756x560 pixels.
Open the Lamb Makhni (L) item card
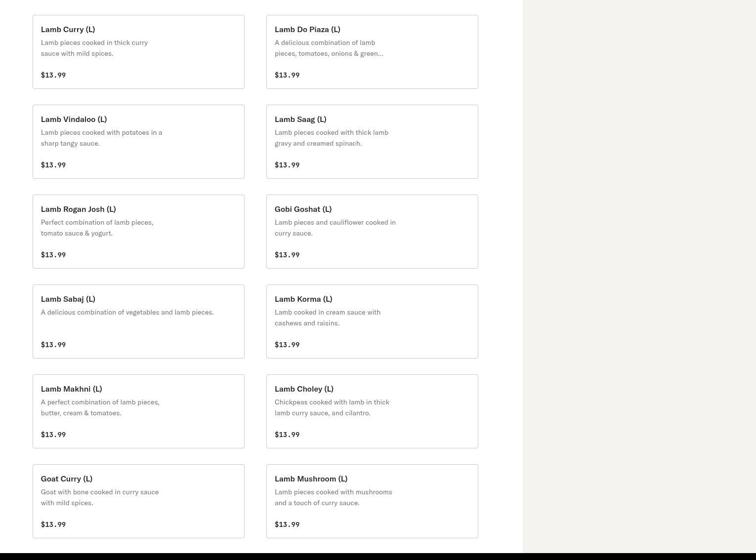[138, 411]
